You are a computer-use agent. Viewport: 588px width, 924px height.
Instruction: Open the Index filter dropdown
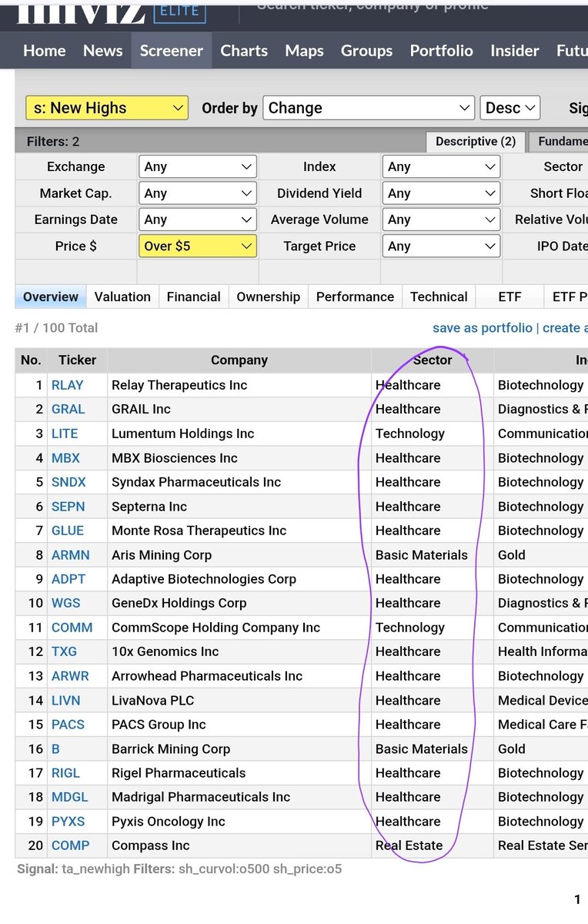click(441, 166)
